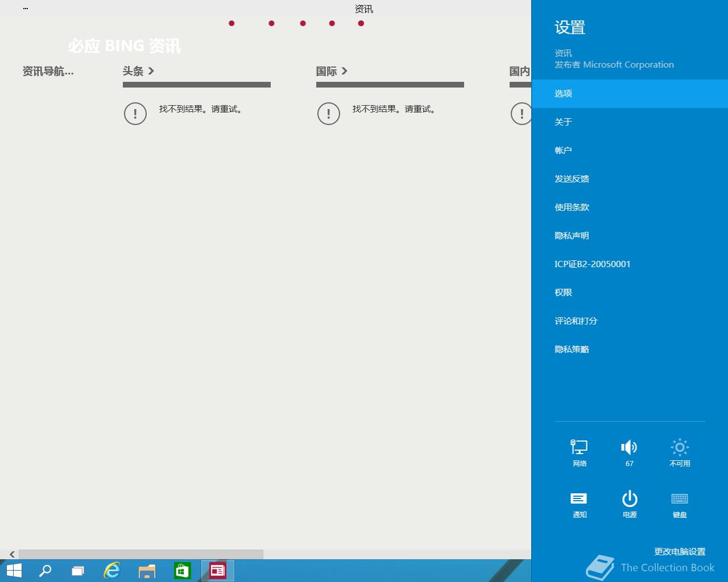Open the 国内 section heading

pos(520,71)
